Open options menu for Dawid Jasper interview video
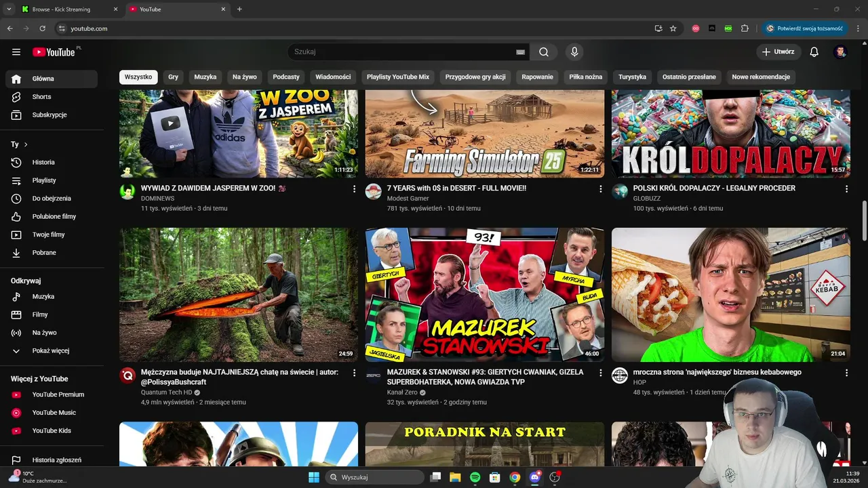 coord(354,189)
